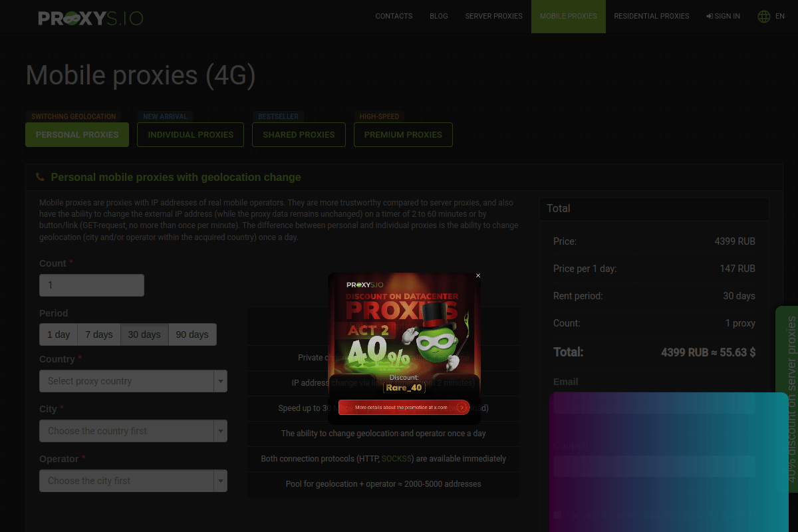Click the 1 proxy count value

tap(740, 323)
